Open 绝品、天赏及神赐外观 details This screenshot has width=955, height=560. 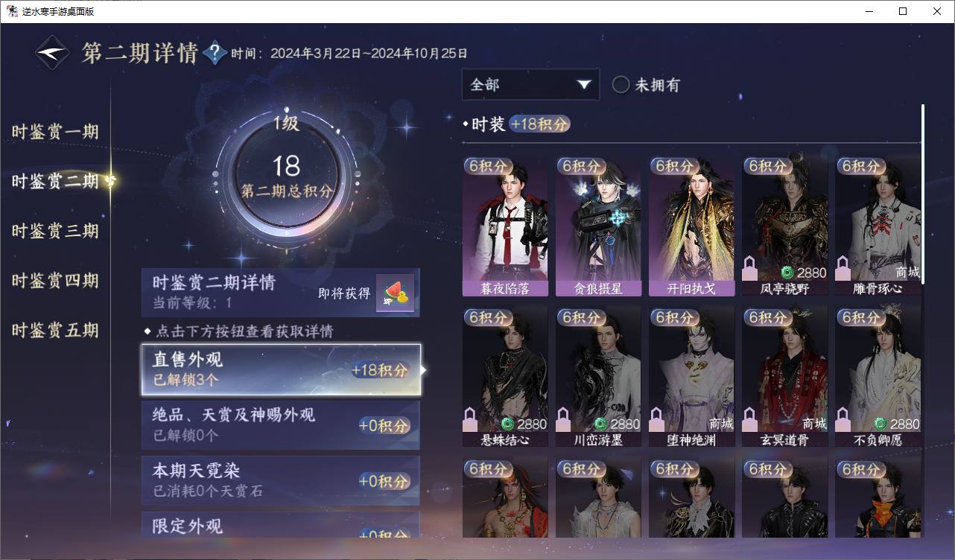click(x=281, y=424)
